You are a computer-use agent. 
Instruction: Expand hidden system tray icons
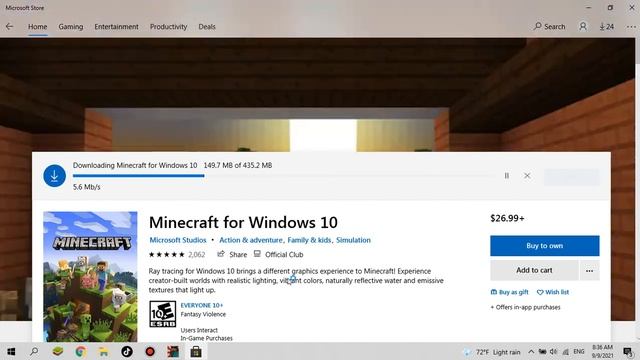point(531,351)
